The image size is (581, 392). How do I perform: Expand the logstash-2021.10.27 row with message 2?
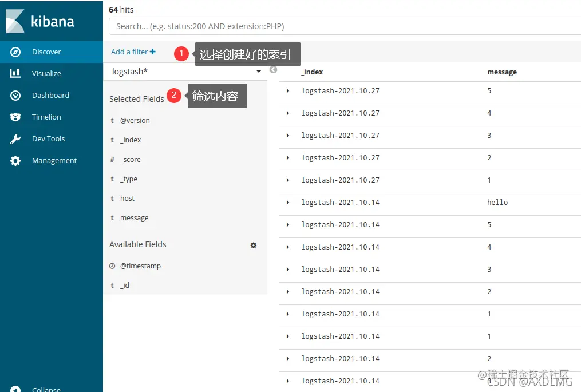[287, 158]
